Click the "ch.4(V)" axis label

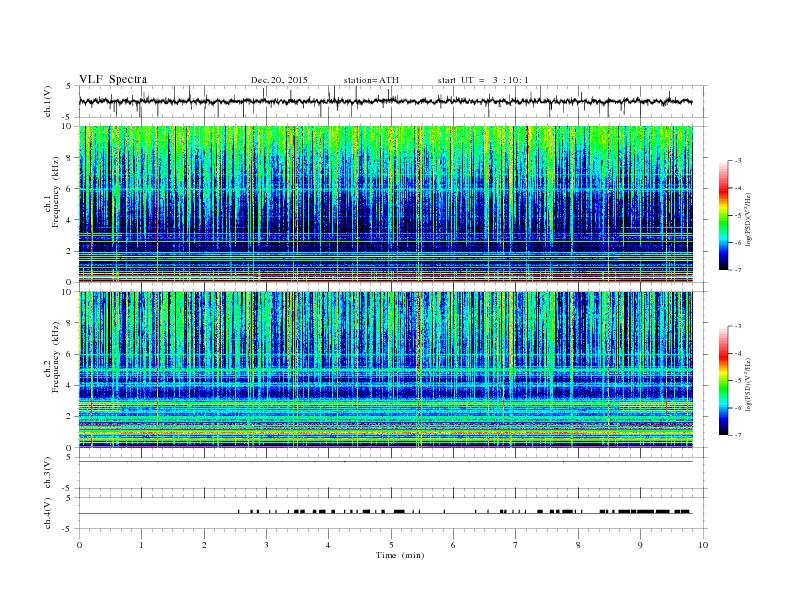pyautogui.click(x=47, y=513)
